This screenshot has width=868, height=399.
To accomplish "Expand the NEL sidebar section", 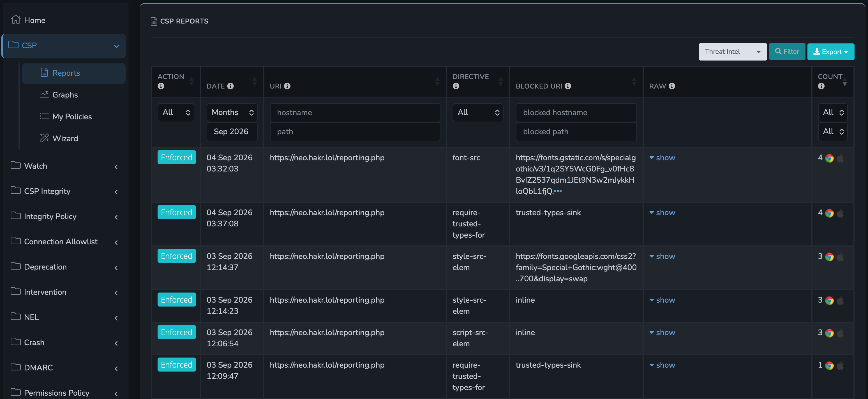I will coord(64,317).
